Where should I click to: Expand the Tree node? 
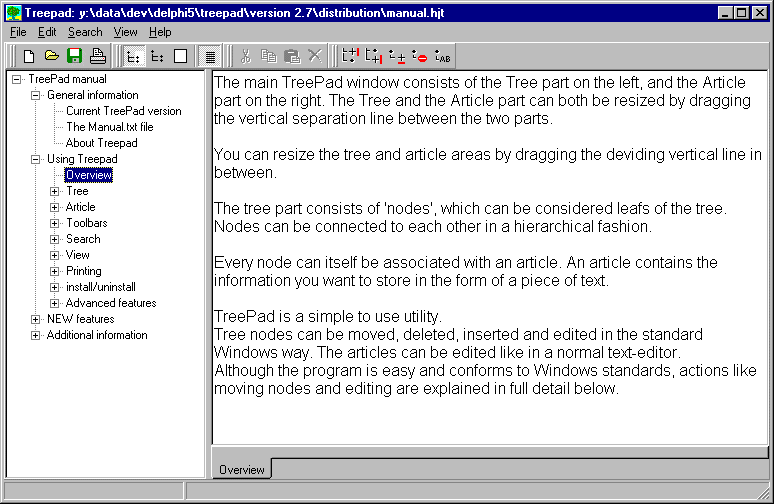[54, 191]
